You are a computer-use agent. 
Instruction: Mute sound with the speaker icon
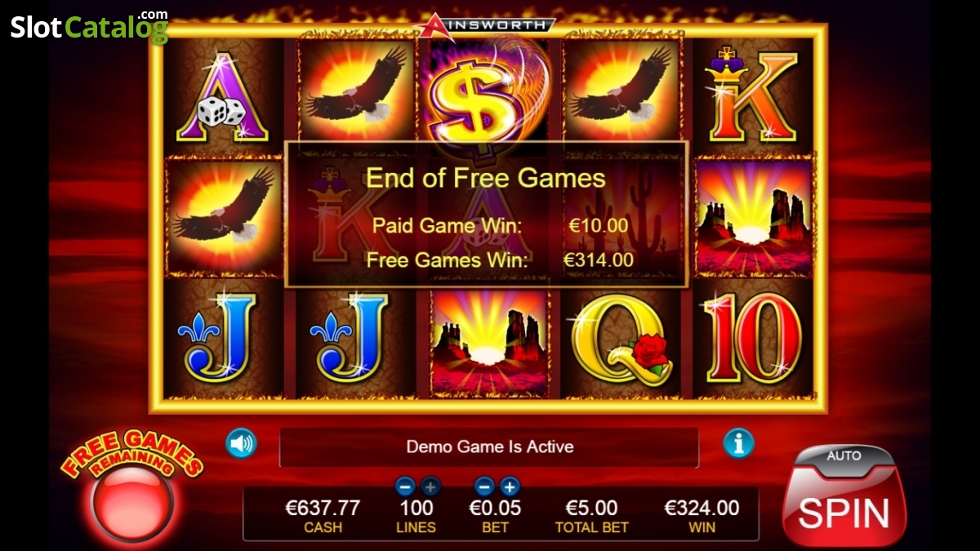coord(241,443)
